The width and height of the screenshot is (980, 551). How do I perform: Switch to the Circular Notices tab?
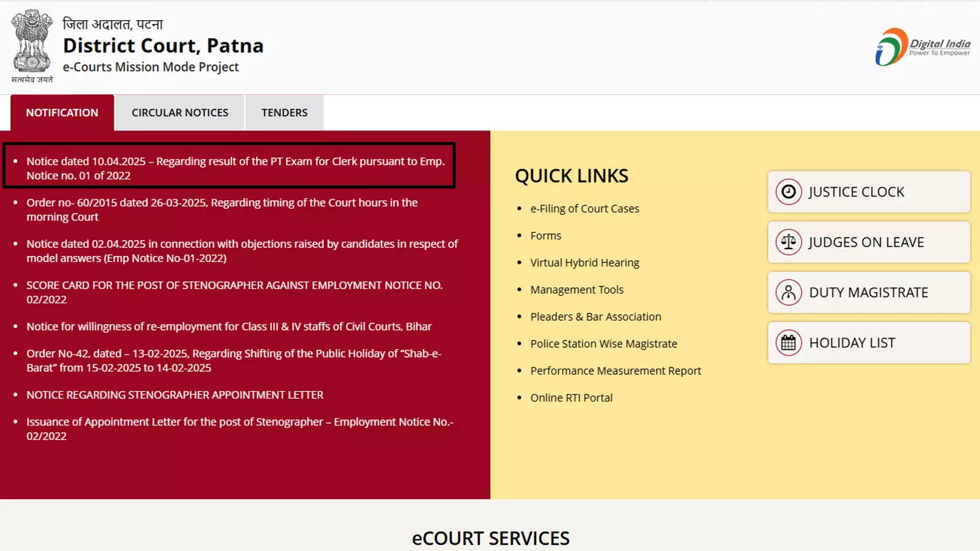(x=179, y=113)
